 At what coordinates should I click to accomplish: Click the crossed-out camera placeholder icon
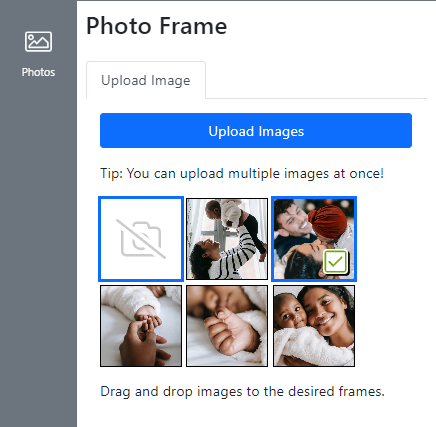coord(141,239)
